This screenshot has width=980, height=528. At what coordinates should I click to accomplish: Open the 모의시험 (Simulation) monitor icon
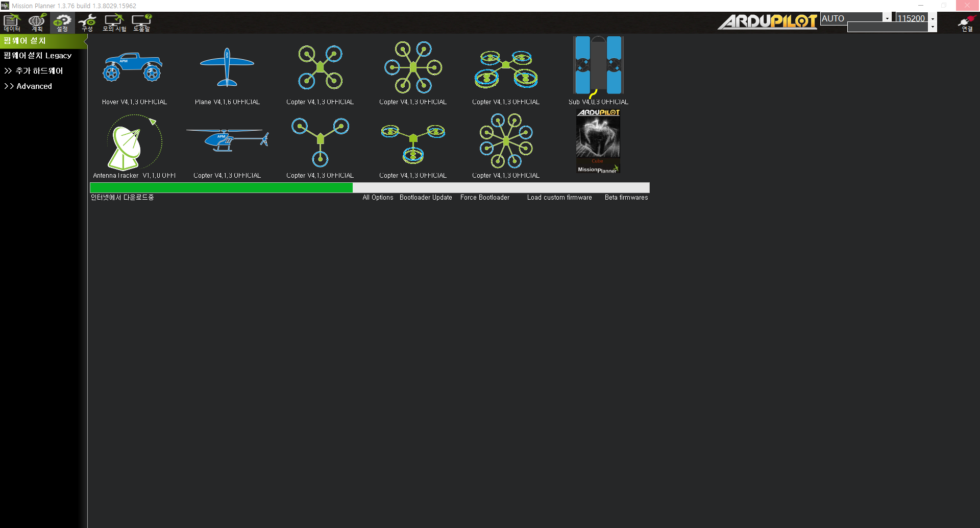click(x=114, y=22)
